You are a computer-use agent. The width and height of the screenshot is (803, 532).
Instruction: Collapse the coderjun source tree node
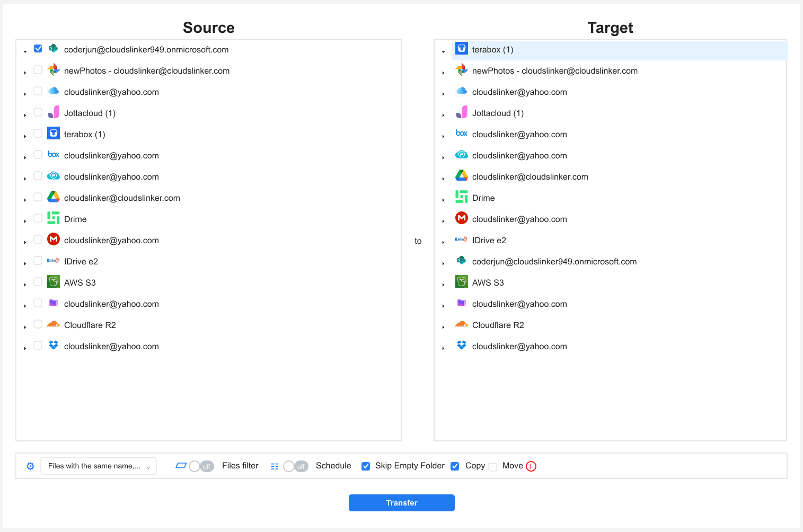pos(25,51)
